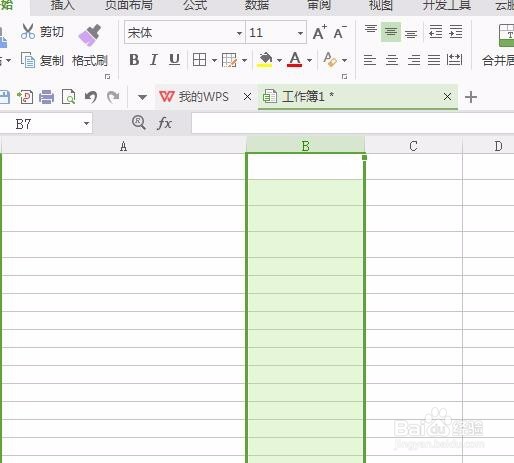Open fill color dropdown arrow
Screen dimensions: 514x463
click(279, 61)
